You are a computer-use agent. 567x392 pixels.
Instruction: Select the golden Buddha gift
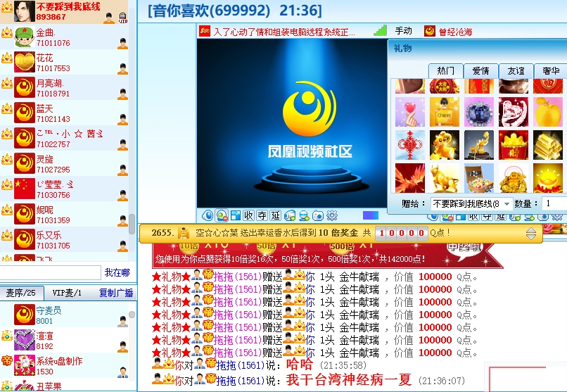coord(514,178)
